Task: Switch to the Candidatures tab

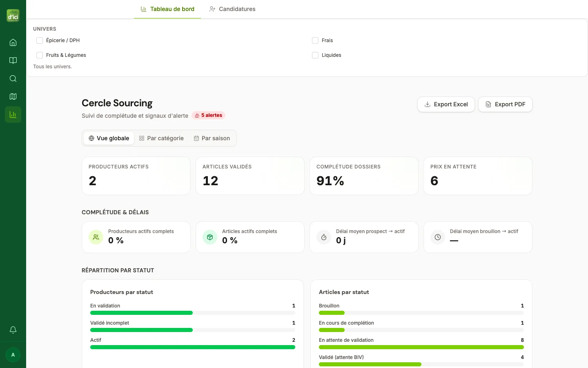Action: (x=232, y=9)
